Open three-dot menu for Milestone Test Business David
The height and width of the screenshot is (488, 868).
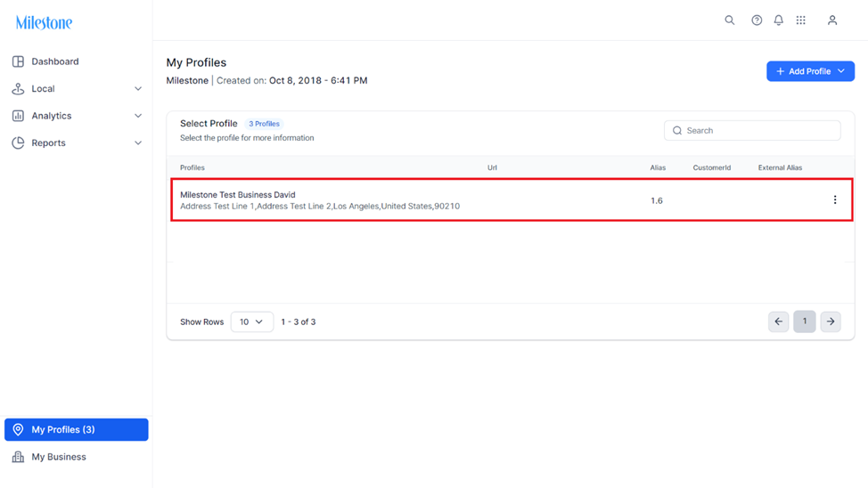click(835, 199)
